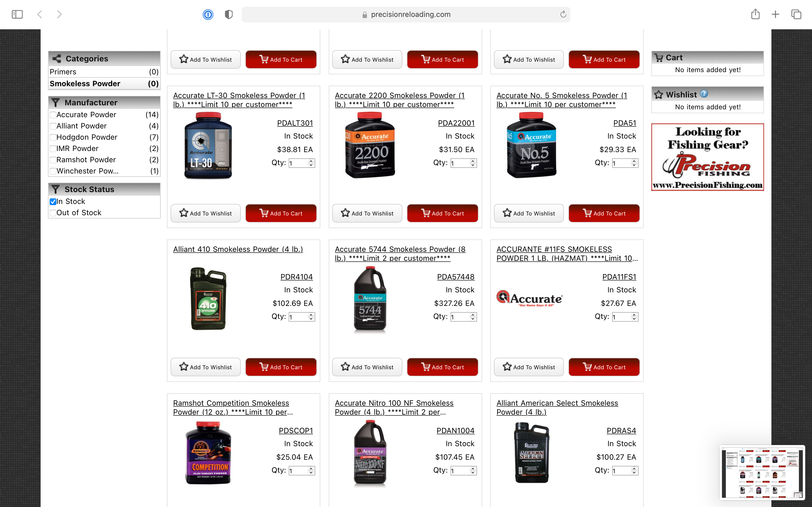The image size is (812, 507).
Task: Add Accurate 2200 powder to cart
Action: click(x=442, y=213)
